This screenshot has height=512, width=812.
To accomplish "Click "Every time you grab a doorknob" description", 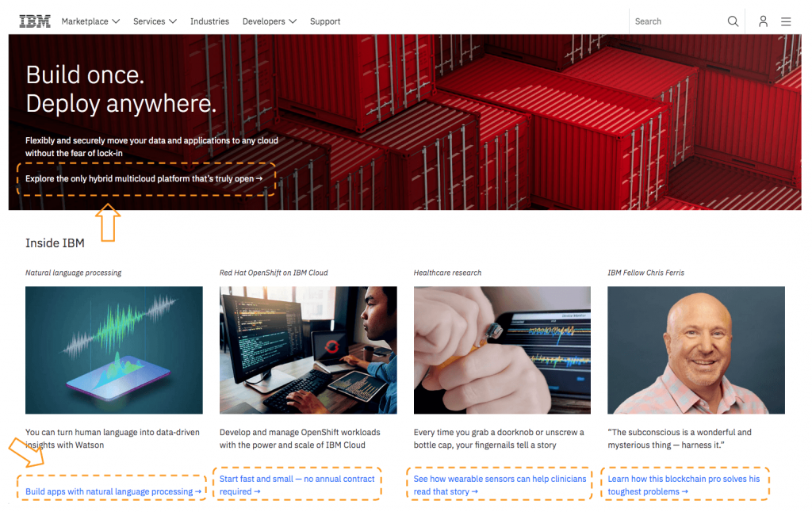I will click(x=499, y=438).
